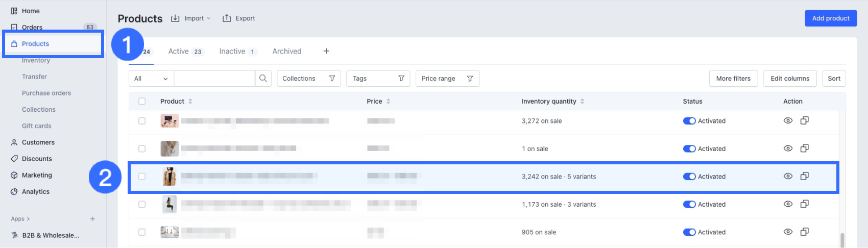Open the Archived tab
The width and height of the screenshot is (868, 248).
click(287, 52)
